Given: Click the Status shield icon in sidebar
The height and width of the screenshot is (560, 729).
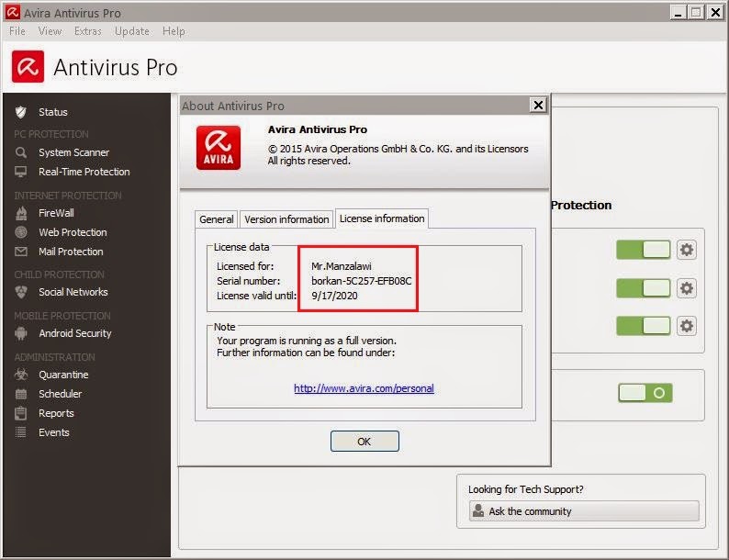Looking at the screenshot, I should 20,112.
